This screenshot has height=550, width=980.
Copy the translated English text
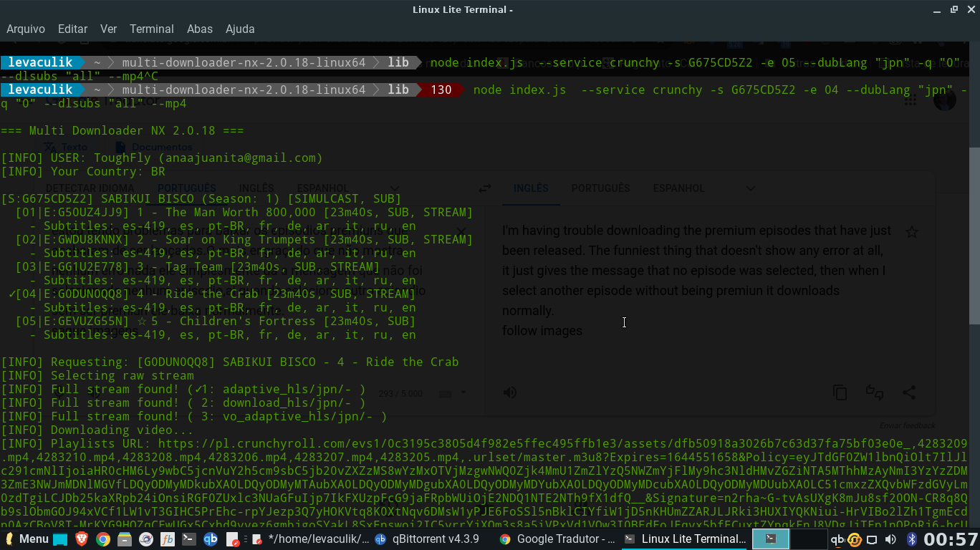tap(840, 392)
